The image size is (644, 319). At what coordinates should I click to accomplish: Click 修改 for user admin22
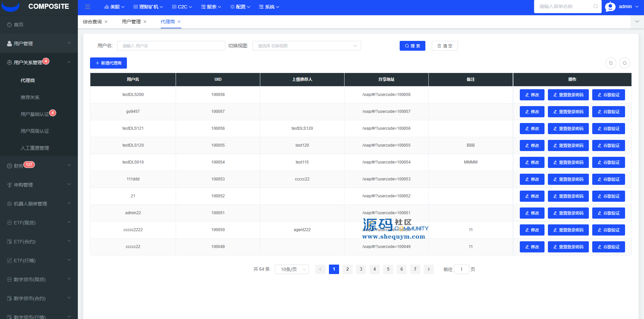[532, 213]
